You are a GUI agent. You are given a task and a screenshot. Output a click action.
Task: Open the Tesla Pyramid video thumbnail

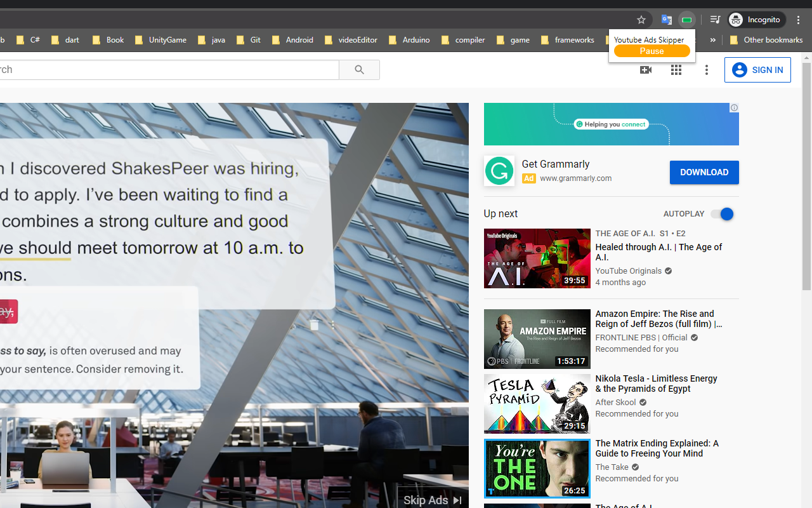point(537,404)
